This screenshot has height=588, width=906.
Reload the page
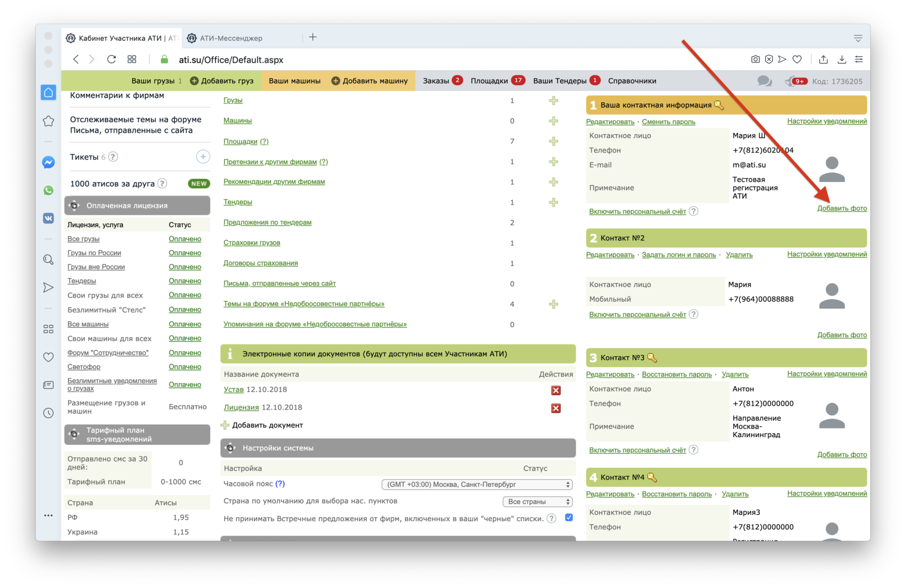pos(112,59)
